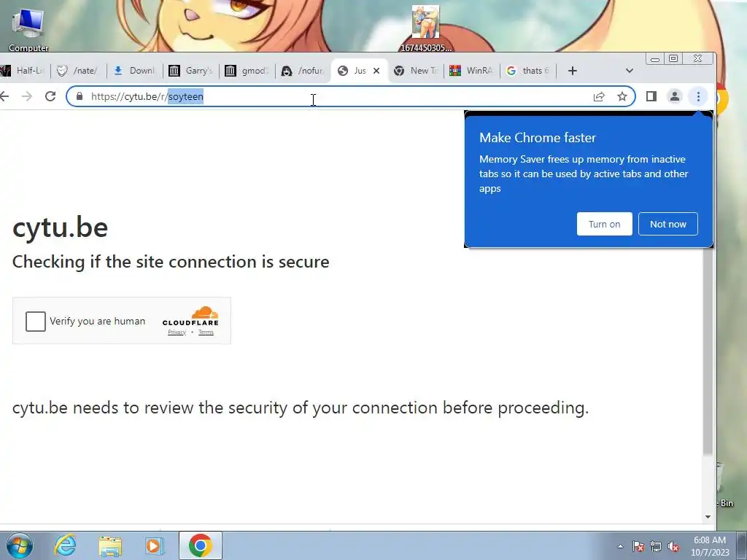Go forward with the forward arrow
Viewport: 747px width, 560px height.
coord(27,97)
